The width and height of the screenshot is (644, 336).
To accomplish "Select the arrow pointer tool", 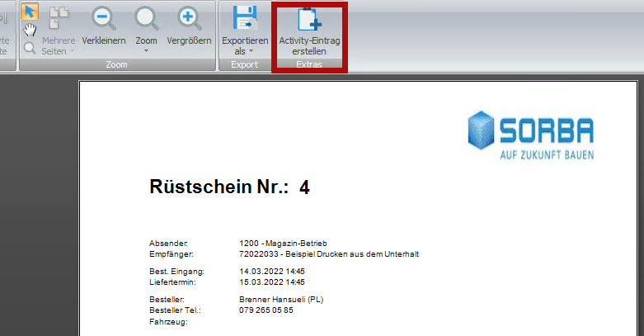I will coord(30,12).
